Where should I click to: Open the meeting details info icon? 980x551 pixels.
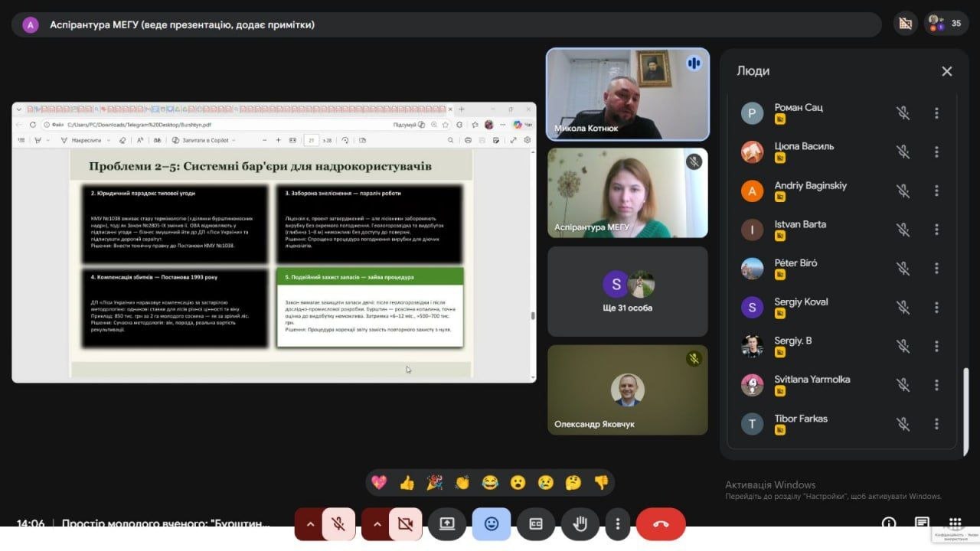pos(889,523)
